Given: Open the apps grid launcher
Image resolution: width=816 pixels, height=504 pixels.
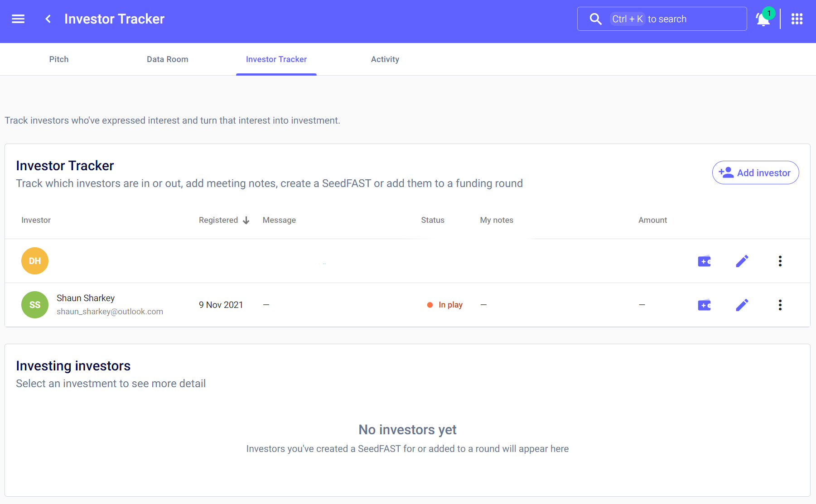Looking at the screenshot, I should (797, 19).
